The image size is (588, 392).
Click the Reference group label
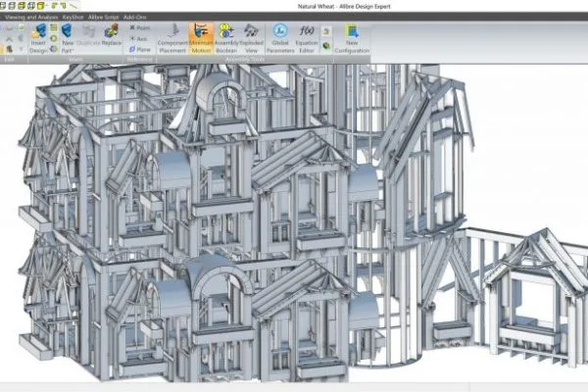139,59
